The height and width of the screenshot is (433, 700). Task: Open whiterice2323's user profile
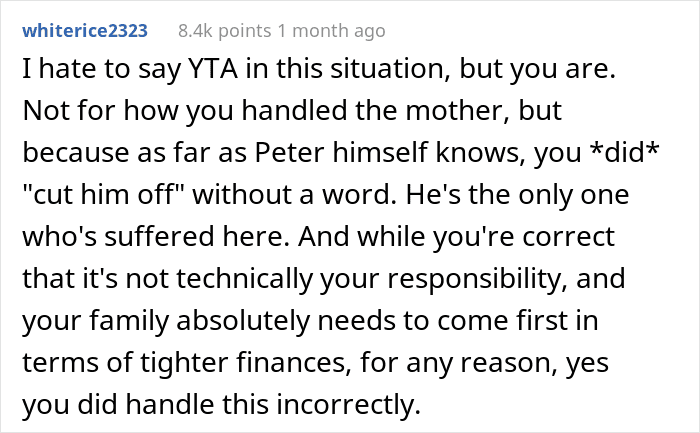point(85,31)
